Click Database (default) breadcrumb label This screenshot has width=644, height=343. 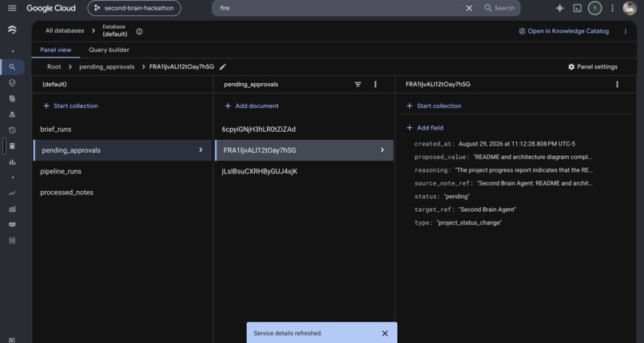(114, 31)
